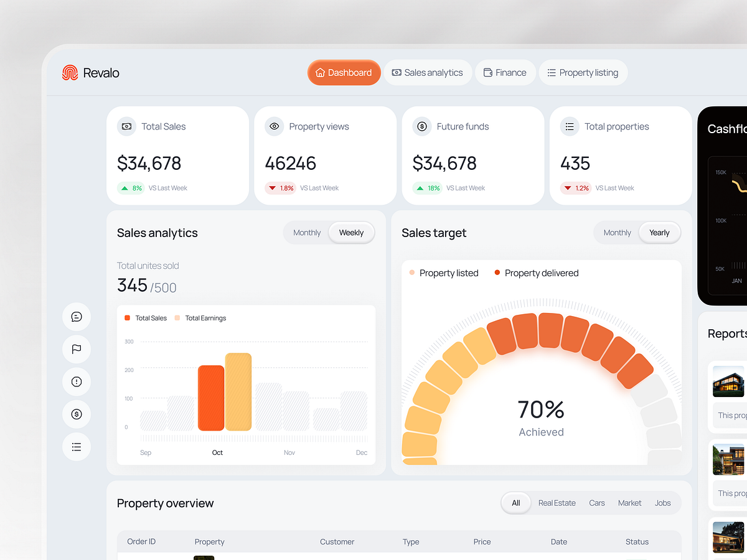Click the Dec label on chart axis
The image size is (747, 560).
362,452
